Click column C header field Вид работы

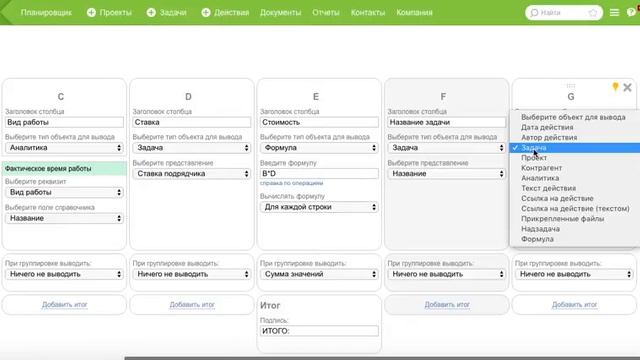point(64,122)
